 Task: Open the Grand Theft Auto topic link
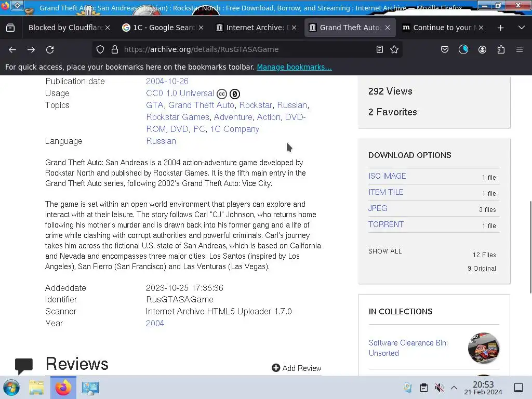(201, 105)
